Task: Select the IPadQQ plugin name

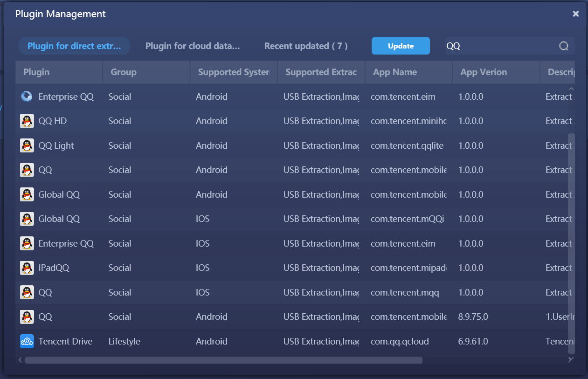Action: tap(54, 268)
